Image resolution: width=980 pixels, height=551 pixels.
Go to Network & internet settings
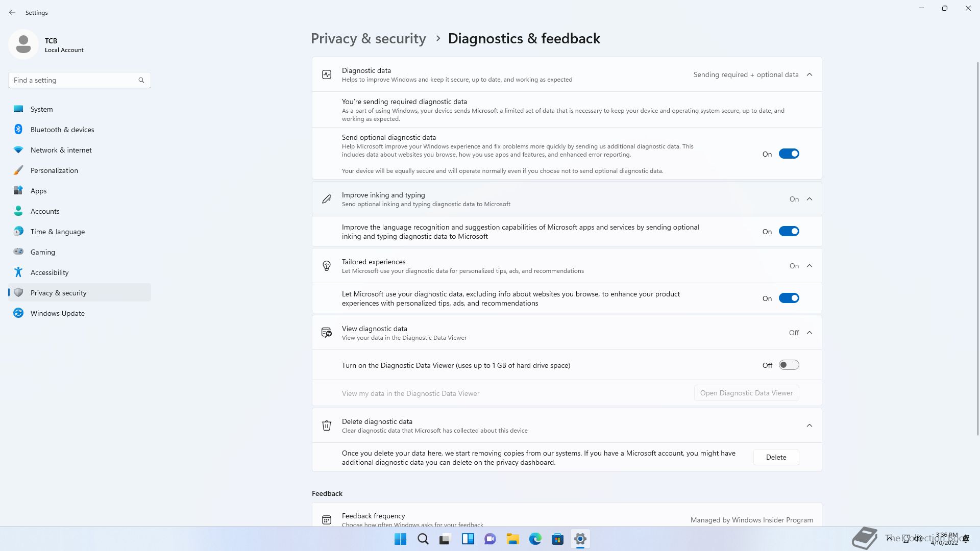click(x=80, y=150)
